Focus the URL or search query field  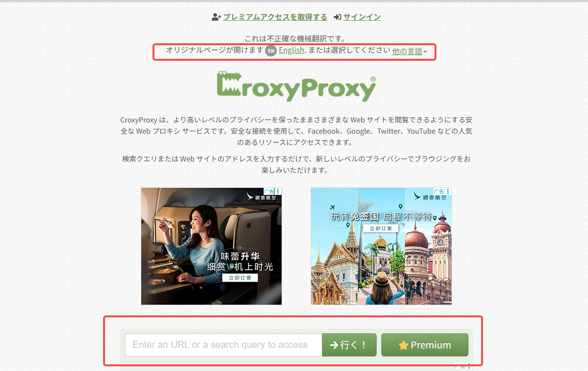tap(224, 345)
